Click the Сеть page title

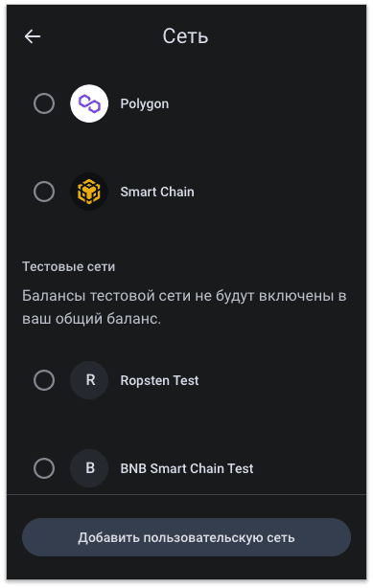(186, 36)
